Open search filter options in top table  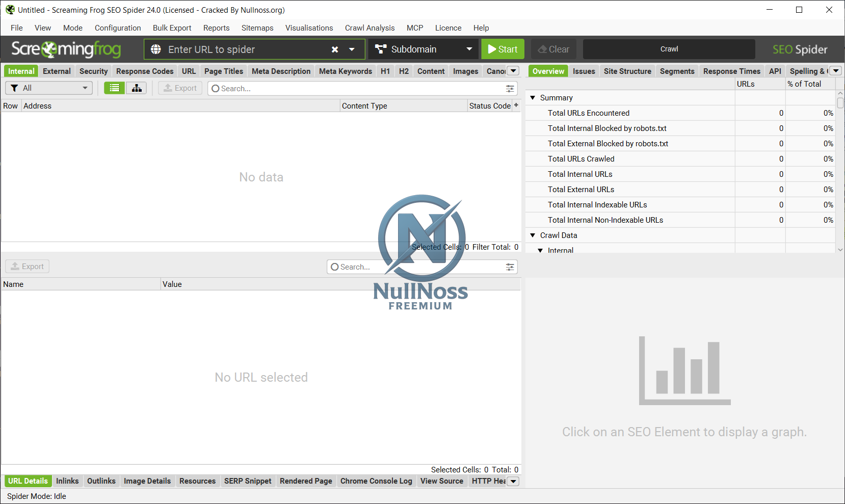click(x=510, y=89)
